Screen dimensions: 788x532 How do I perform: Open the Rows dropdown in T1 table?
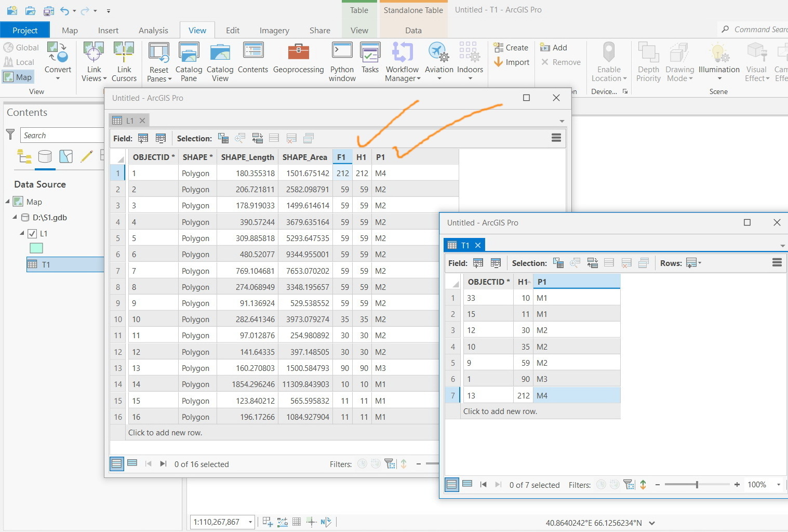pyautogui.click(x=694, y=263)
